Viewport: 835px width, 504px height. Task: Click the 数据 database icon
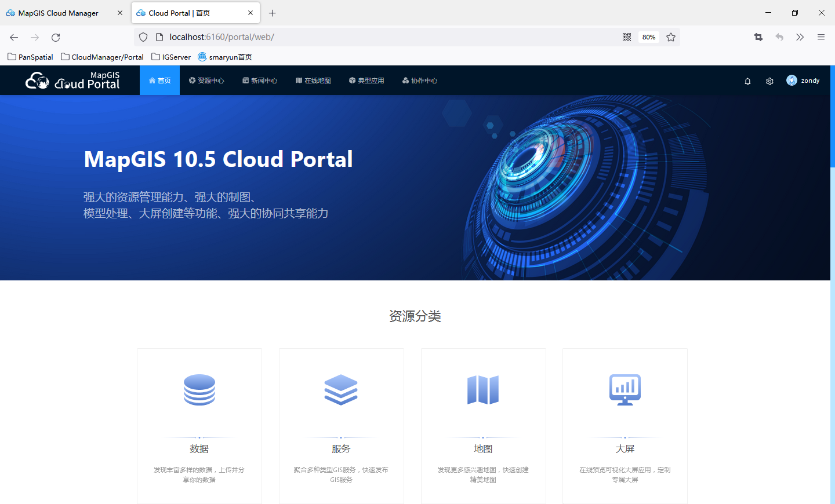pos(199,389)
